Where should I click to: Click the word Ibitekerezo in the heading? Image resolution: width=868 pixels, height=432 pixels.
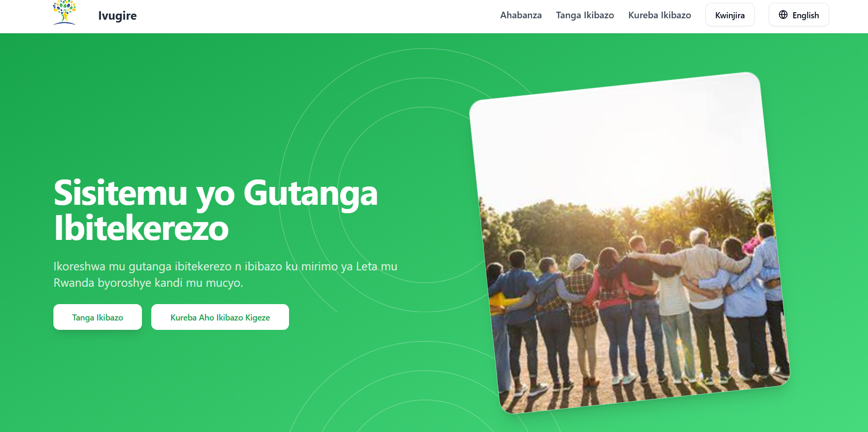(x=141, y=228)
